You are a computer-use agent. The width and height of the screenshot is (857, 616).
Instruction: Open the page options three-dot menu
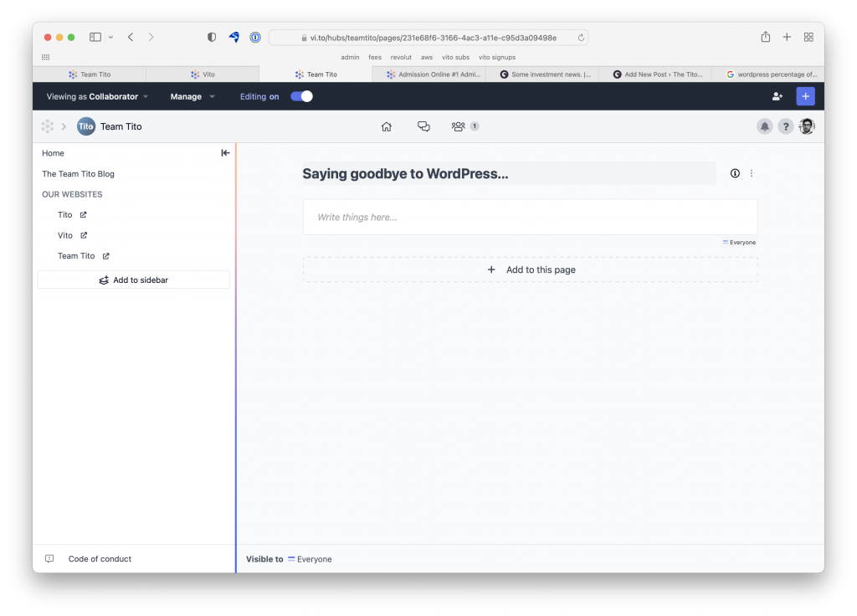point(752,173)
